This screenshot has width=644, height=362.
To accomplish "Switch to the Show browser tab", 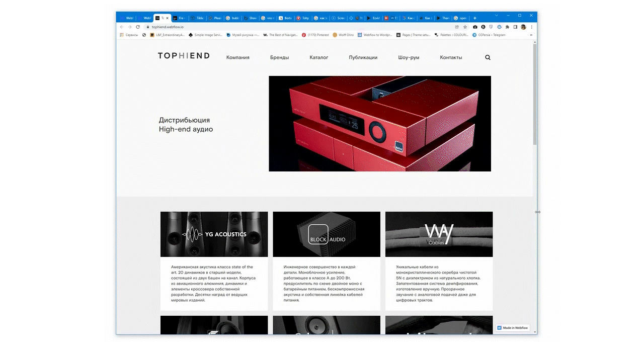I will tap(250, 18).
